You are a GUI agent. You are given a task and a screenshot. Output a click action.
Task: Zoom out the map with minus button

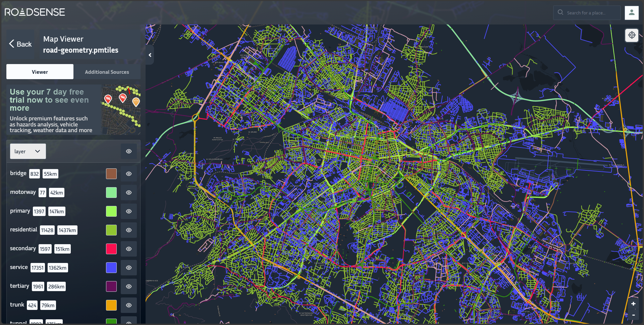[x=633, y=315]
